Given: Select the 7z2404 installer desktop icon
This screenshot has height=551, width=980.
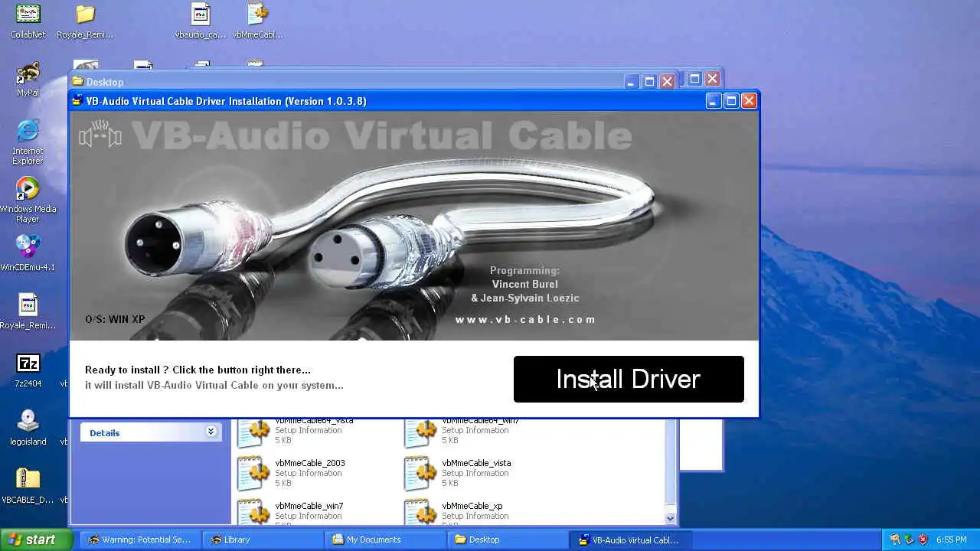Looking at the screenshot, I should tap(28, 370).
